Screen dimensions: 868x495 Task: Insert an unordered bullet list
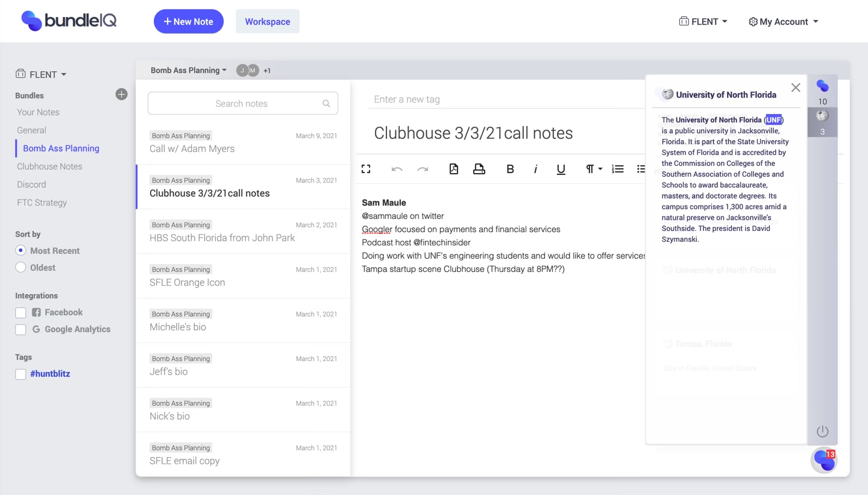tap(641, 169)
